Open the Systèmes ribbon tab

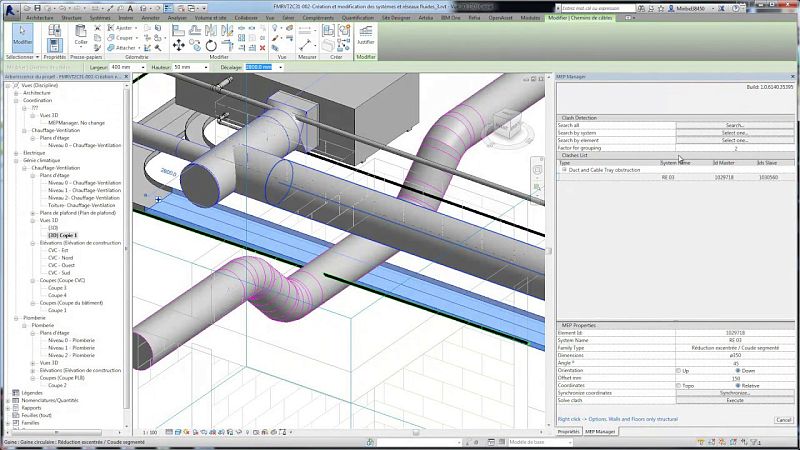pos(100,17)
